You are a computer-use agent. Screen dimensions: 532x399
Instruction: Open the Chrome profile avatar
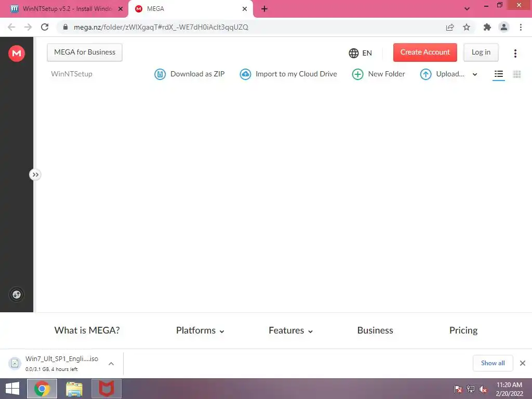tap(504, 27)
